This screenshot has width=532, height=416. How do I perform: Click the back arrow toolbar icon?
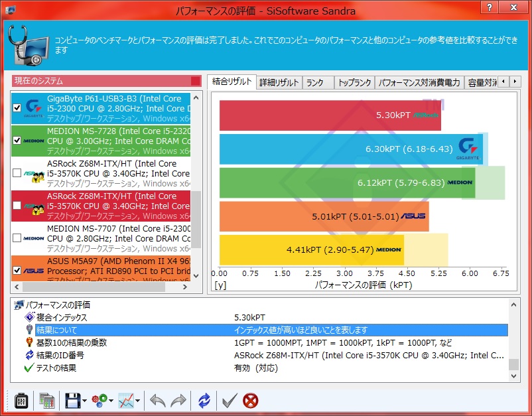(158, 401)
